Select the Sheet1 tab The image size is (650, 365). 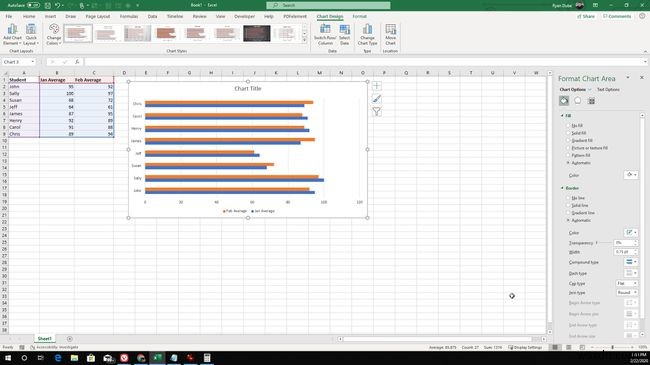click(x=44, y=339)
